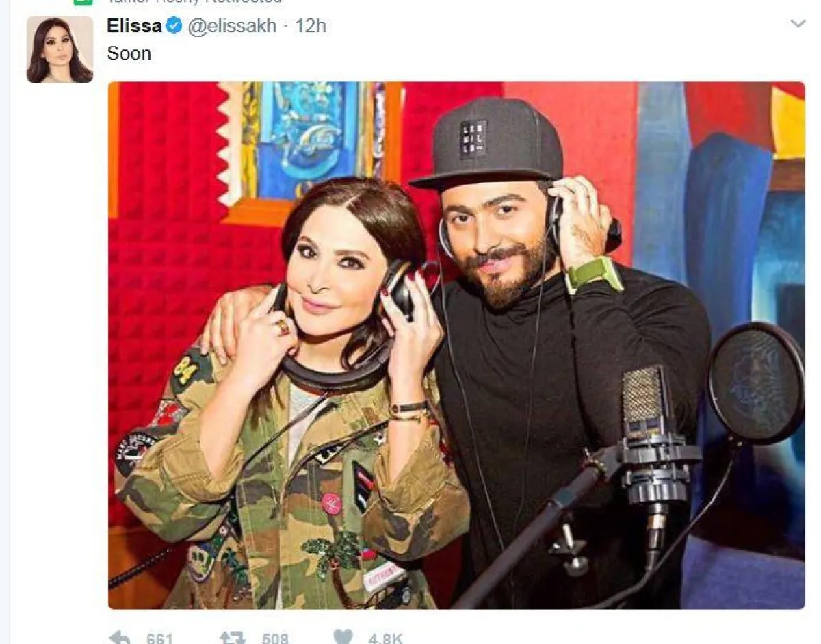Visit the @elissakh handle link
This screenshot has width=821, height=644.
click(232, 26)
